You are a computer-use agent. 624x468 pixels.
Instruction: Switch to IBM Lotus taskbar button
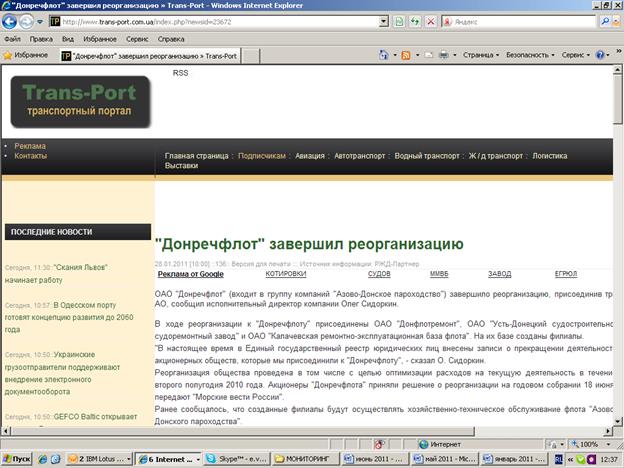99,459
